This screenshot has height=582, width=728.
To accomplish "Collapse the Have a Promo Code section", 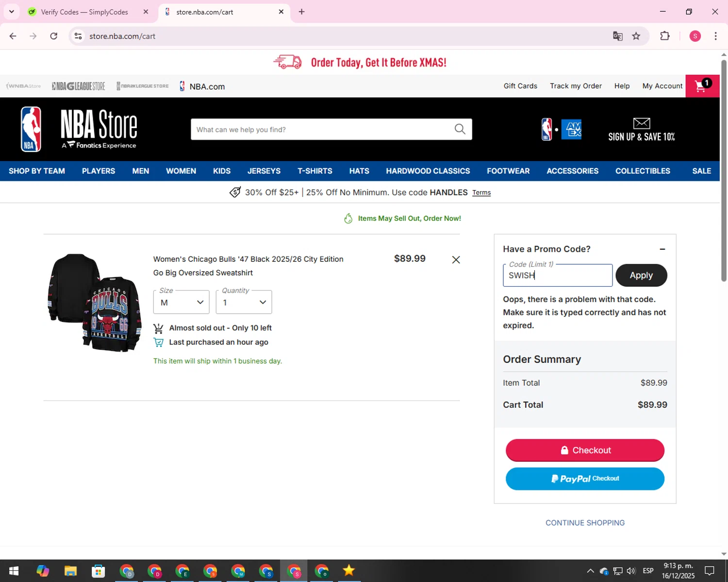I will click(662, 249).
